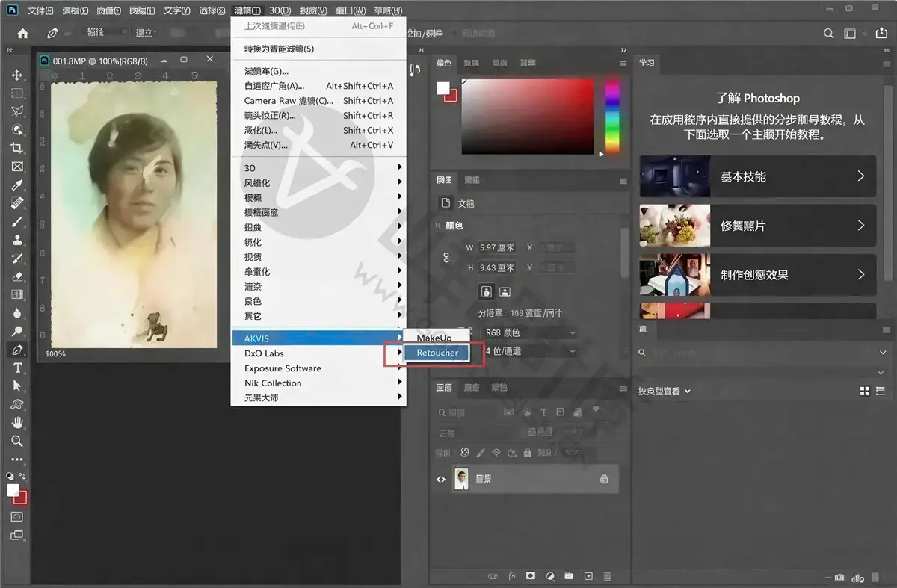Click the Delete layer trash icon
Screen dimensions: 897x588
click(607, 576)
